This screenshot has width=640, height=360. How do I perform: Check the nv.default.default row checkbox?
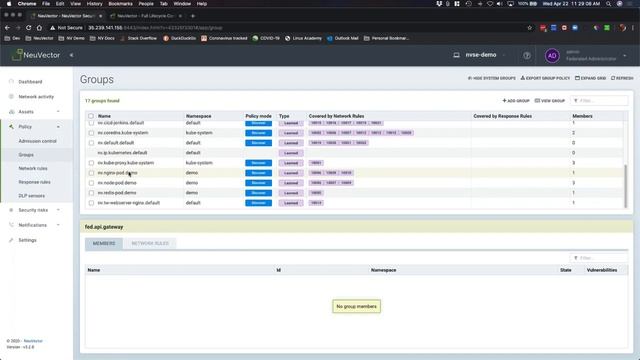pyautogui.click(x=91, y=143)
